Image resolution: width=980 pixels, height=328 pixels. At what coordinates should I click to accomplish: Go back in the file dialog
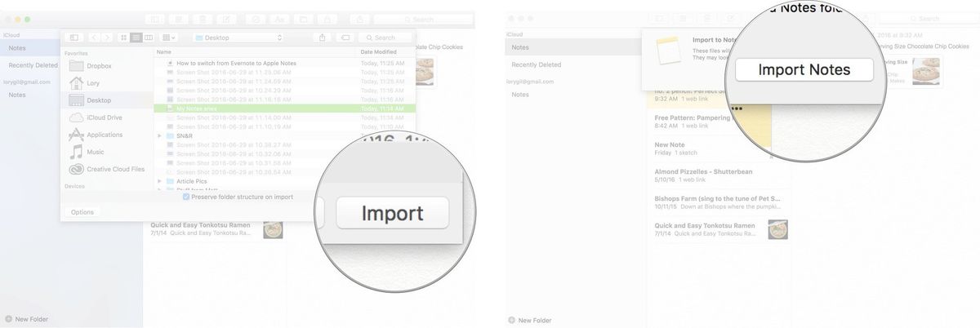[95, 38]
